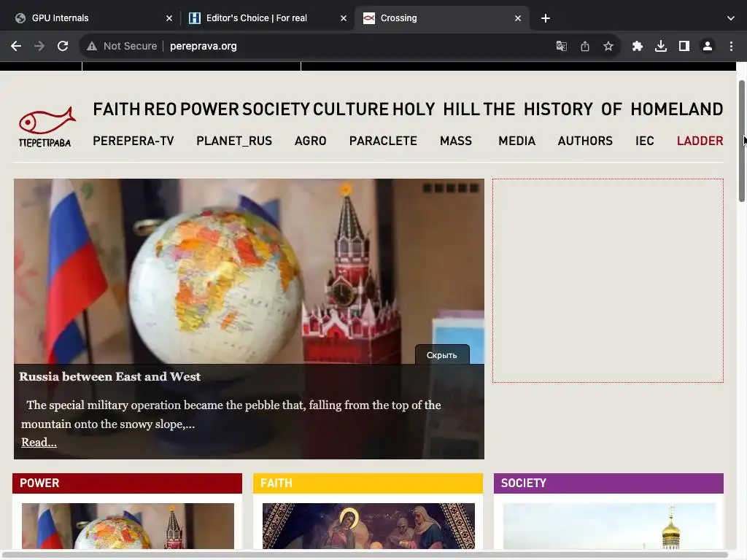Open the SOCIETY section church dome thumbnail

[x=609, y=526]
